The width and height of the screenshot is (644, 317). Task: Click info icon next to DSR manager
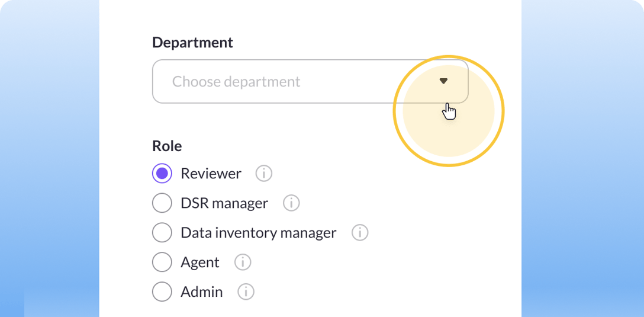tap(291, 203)
